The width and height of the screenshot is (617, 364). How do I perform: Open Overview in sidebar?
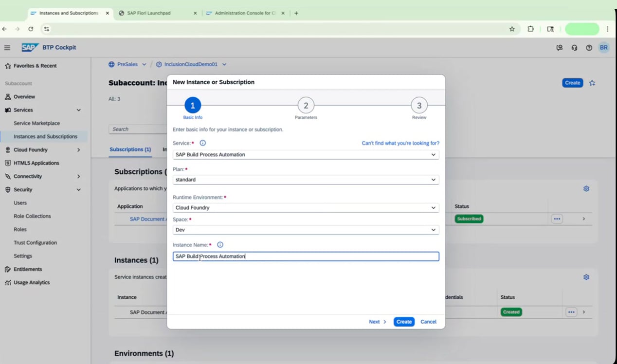[24, 97]
